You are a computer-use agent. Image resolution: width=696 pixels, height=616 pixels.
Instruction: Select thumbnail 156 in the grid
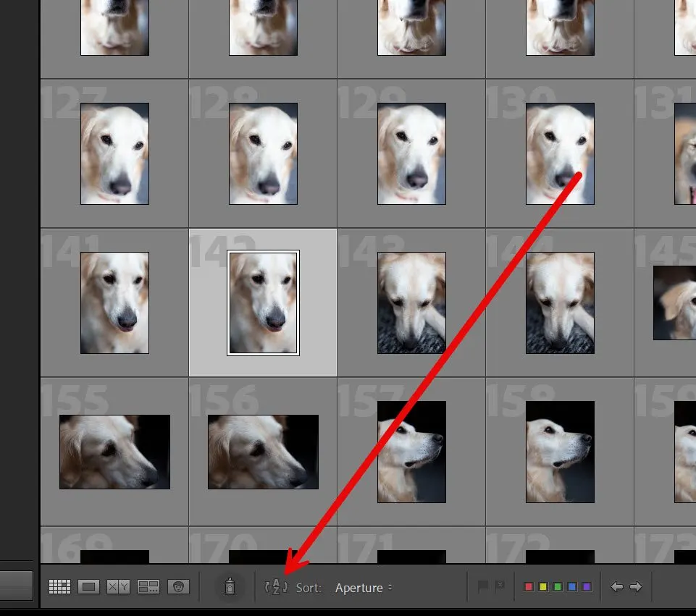tap(262, 451)
